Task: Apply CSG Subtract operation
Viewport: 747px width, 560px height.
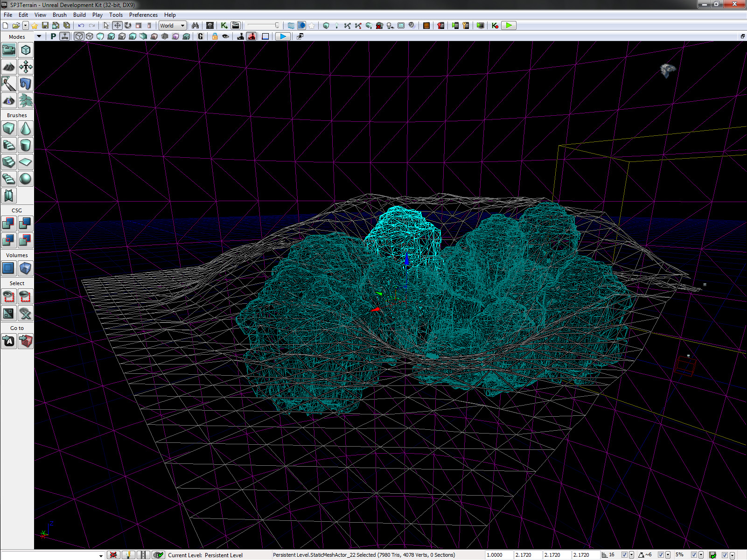Action: pyautogui.click(x=26, y=224)
